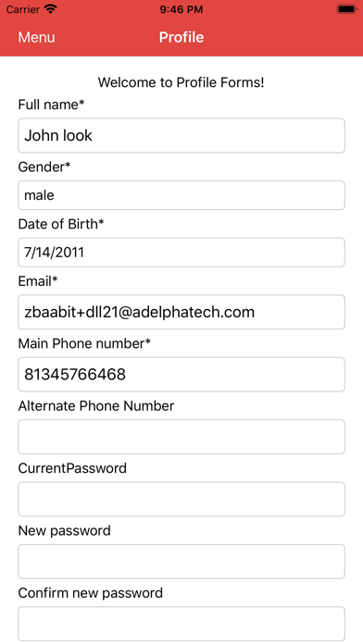
Task: Tap the Date of Birth* label
Action: point(61,224)
